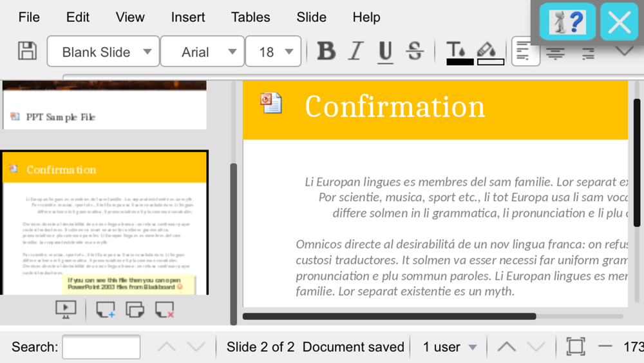
Task: Align text to the left
Action: tap(525, 52)
